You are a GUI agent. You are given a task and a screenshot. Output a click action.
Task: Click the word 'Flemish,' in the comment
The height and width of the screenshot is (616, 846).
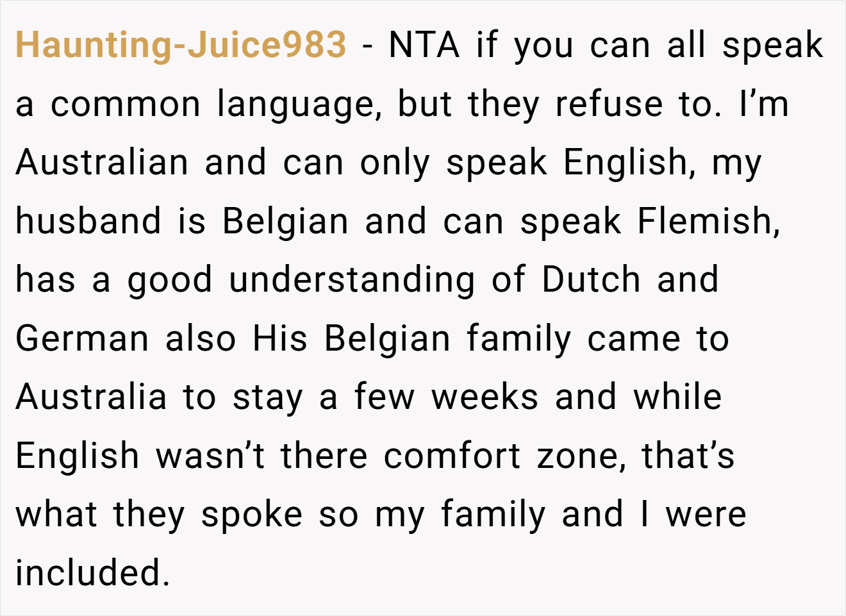(709, 222)
